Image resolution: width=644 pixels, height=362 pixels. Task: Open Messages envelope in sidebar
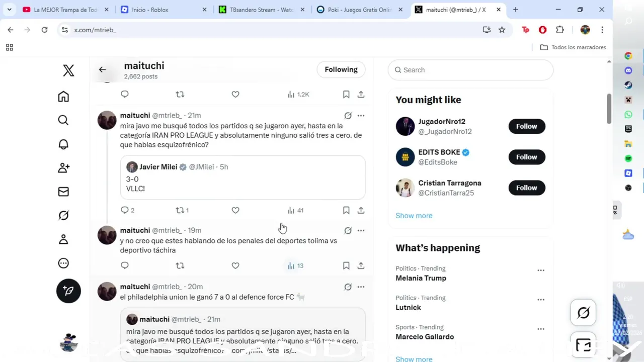coord(63,192)
